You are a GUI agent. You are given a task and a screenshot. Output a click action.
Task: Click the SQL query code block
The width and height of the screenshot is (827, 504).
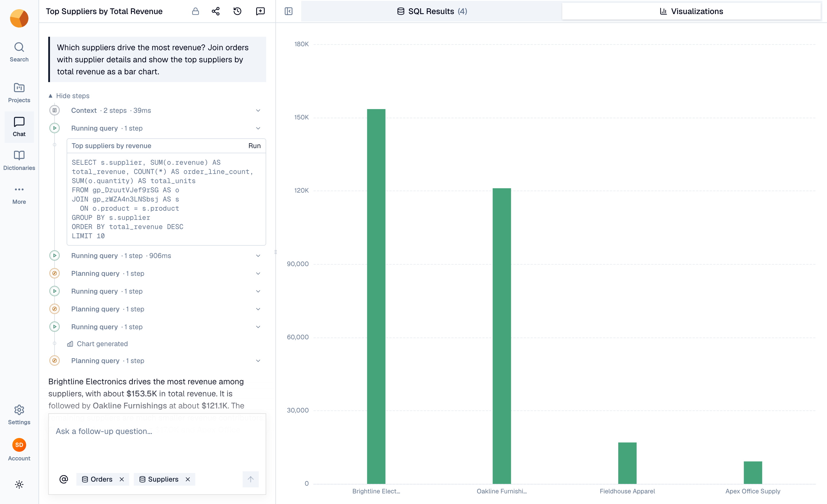tap(167, 199)
